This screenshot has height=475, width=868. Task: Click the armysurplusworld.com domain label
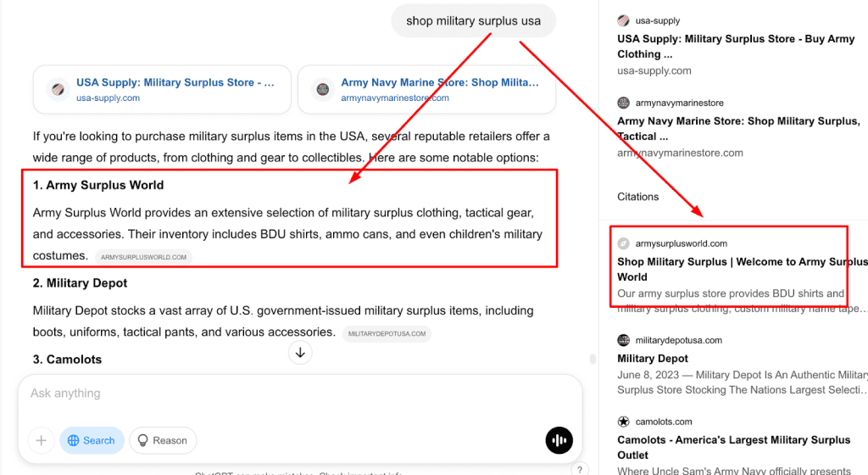pyautogui.click(x=682, y=243)
